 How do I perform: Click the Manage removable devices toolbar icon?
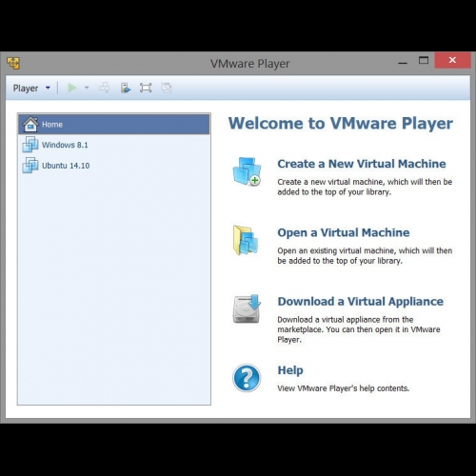click(x=126, y=88)
